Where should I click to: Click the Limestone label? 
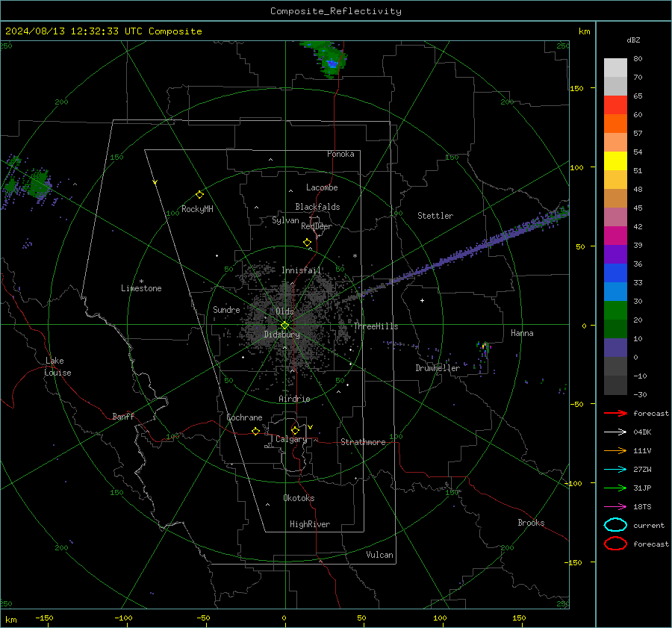point(141,288)
